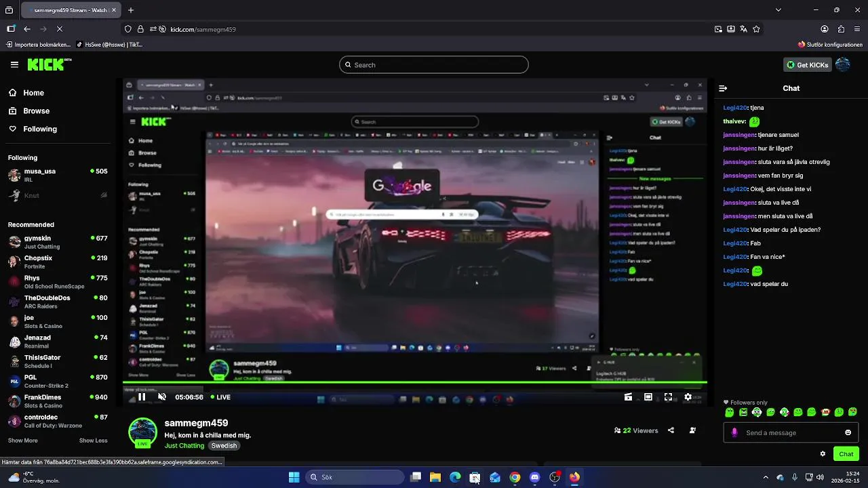
Task: Click the purple microphone icon in chat box
Action: [734, 432]
